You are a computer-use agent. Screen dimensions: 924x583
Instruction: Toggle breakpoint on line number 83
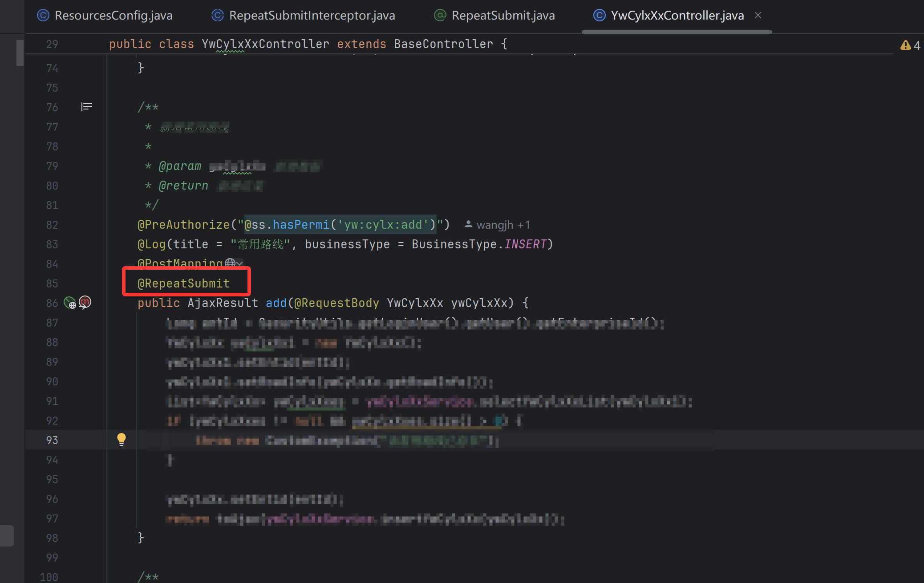click(52, 244)
